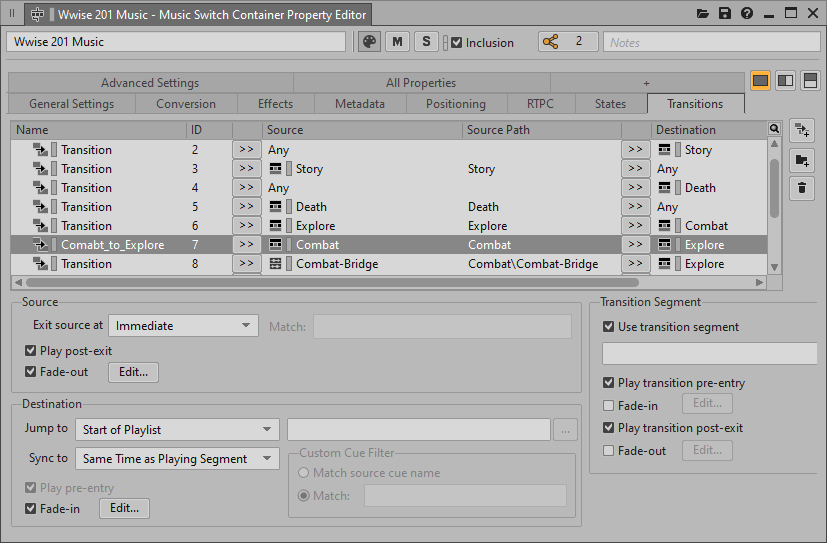Toggle the Source Fade-out checkbox
This screenshot has height=543, width=827.
coord(31,372)
